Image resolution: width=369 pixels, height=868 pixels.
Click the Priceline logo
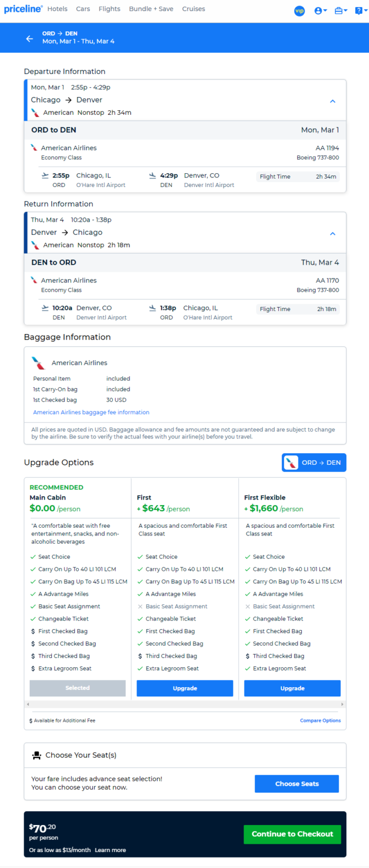pyautogui.click(x=23, y=9)
